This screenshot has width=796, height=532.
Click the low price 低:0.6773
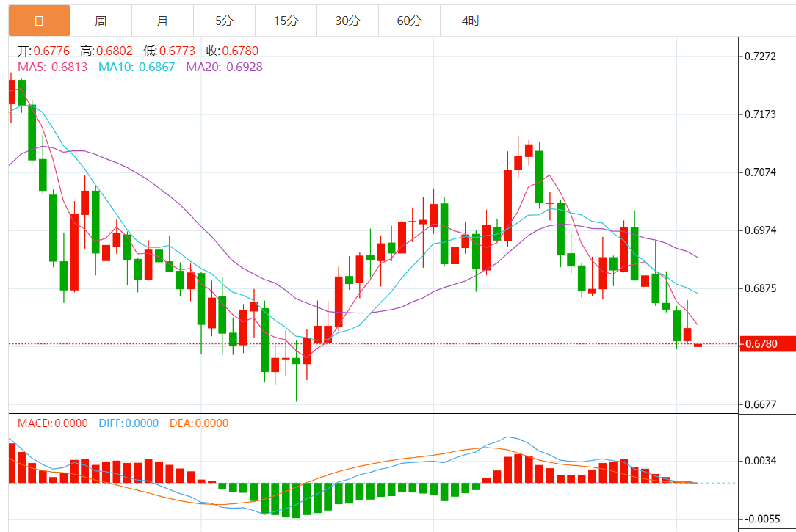pos(169,51)
